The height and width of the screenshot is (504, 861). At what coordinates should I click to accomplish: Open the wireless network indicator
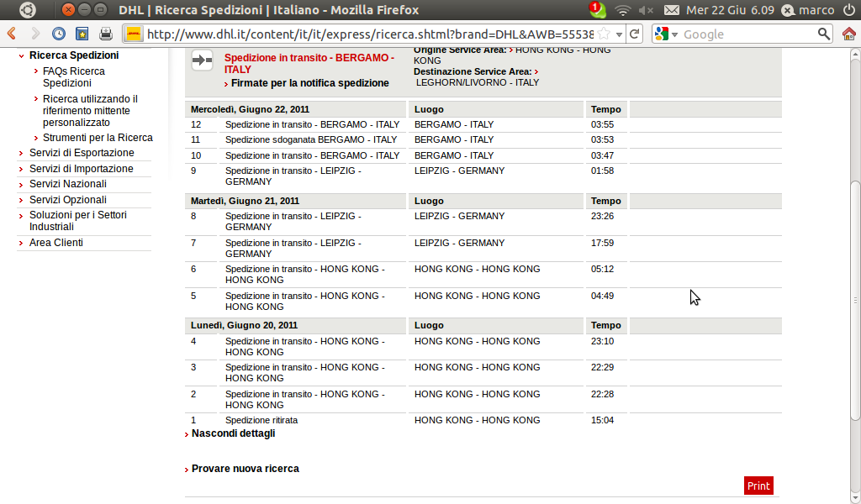coord(623,10)
